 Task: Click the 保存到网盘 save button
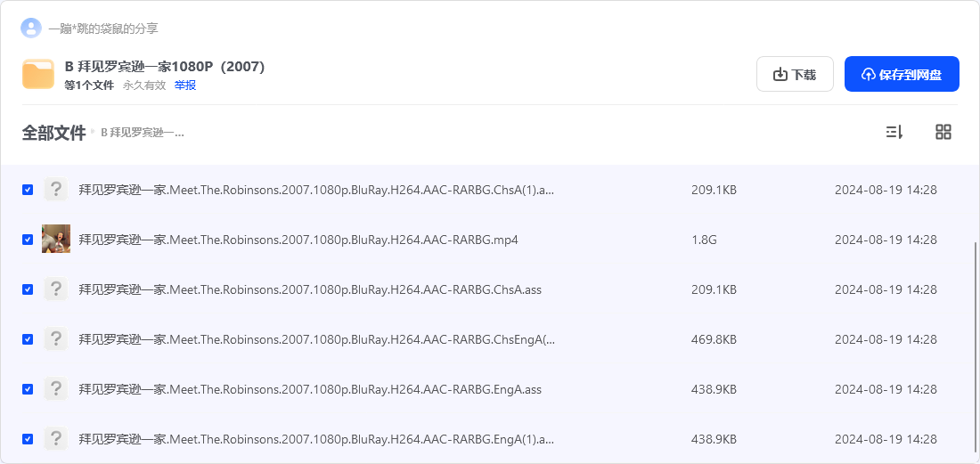click(902, 74)
